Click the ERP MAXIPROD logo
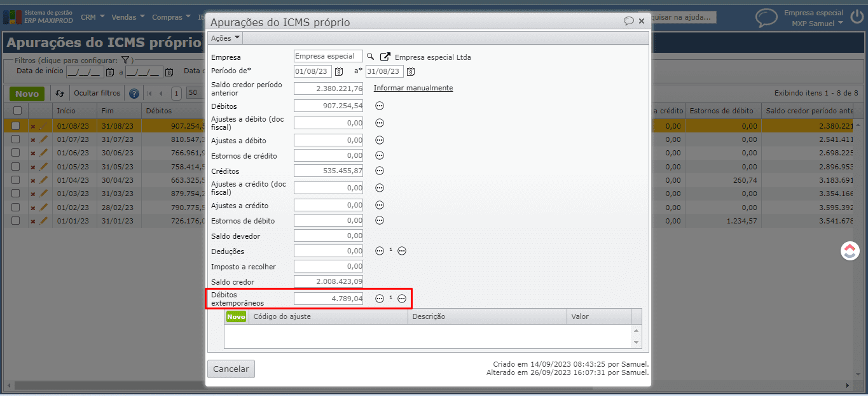 (x=38, y=17)
